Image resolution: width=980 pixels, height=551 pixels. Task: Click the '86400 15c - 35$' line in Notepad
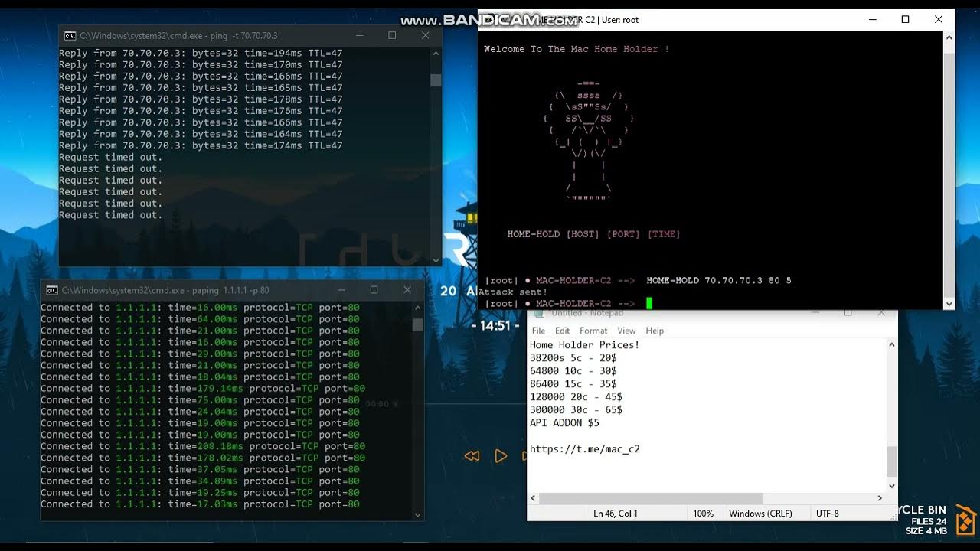click(x=573, y=384)
